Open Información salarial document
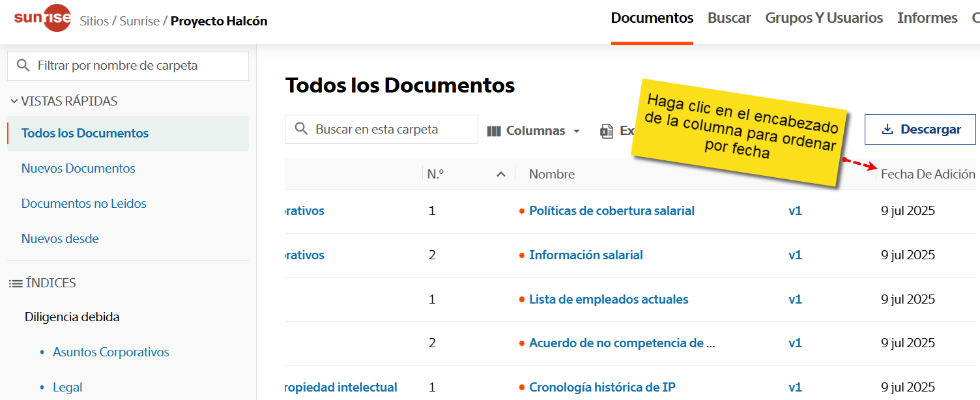Screen dimensions: 980x400 pos(586,255)
